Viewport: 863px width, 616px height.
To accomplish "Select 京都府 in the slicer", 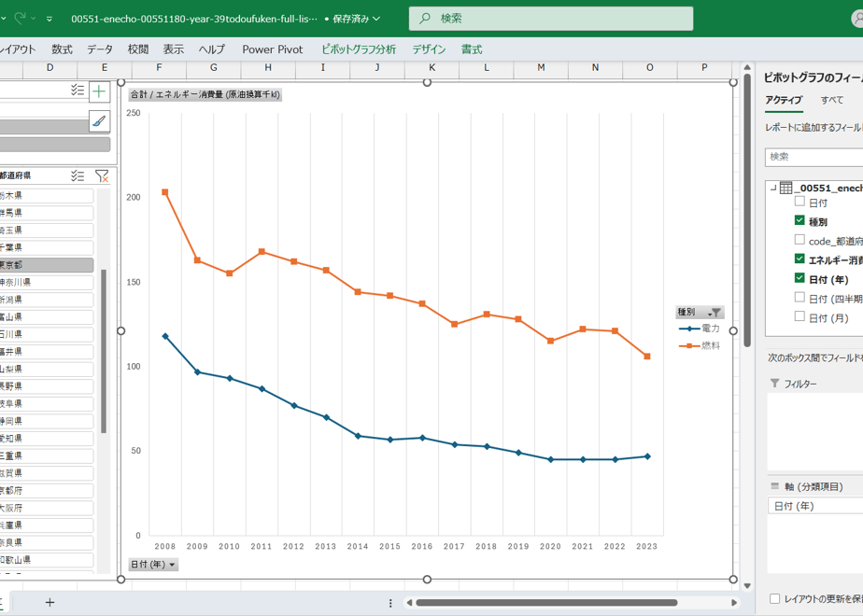I will pos(47,491).
